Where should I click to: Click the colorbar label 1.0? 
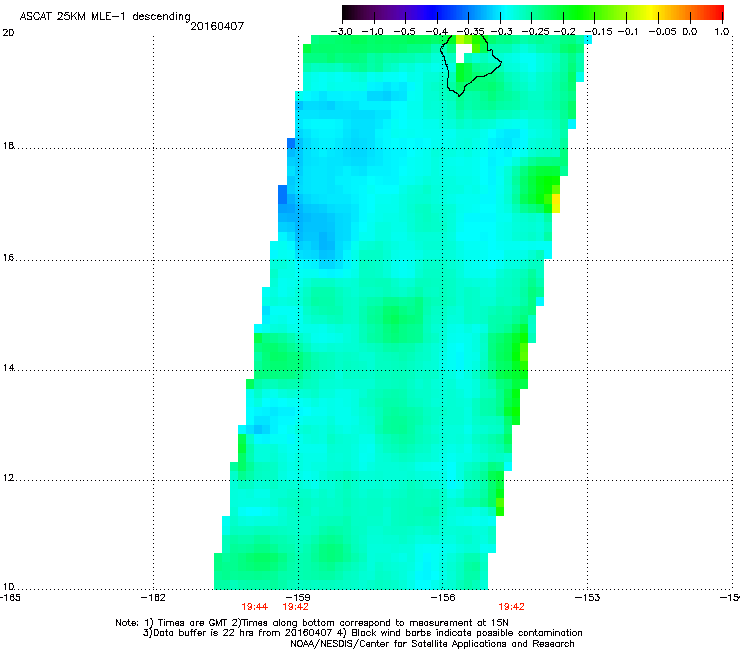(x=722, y=32)
